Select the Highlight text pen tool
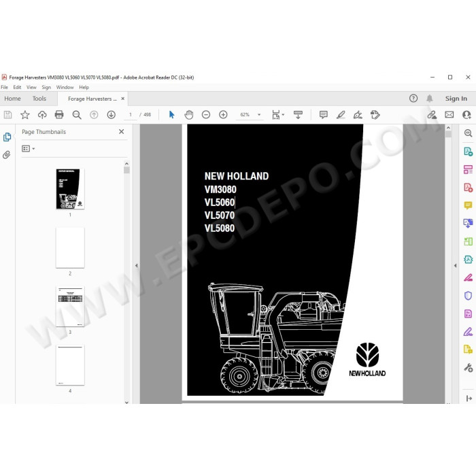The width and height of the screenshot is (476, 476). tap(341, 115)
